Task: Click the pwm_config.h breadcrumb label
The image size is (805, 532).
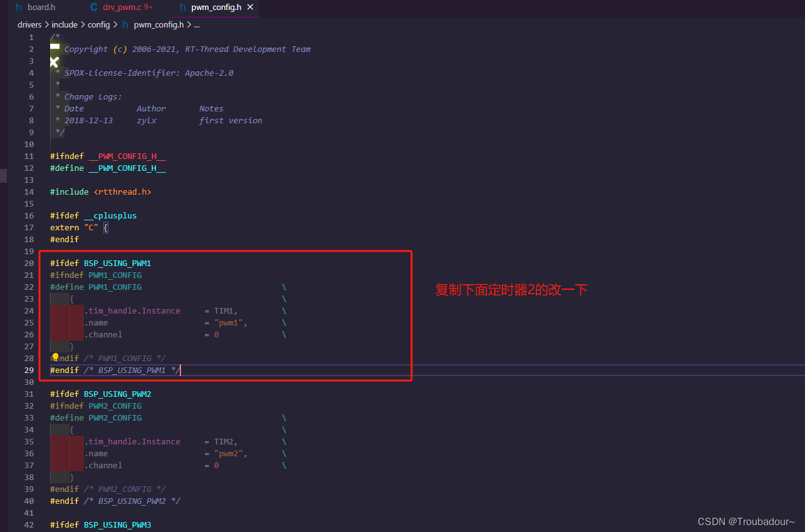Action: [x=158, y=24]
